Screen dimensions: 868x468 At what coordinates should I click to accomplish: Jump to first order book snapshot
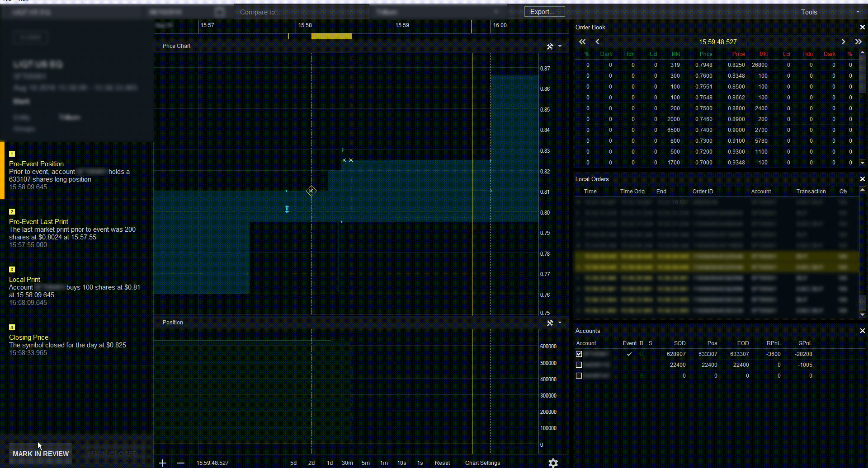[x=582, y=42]
